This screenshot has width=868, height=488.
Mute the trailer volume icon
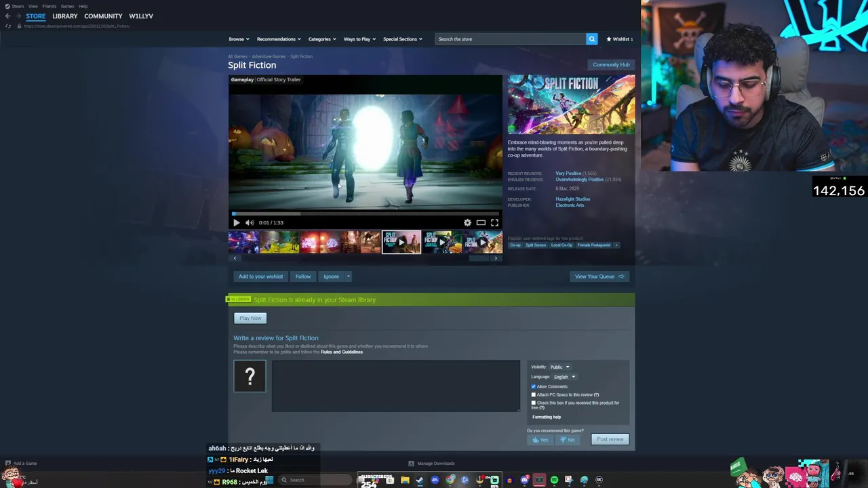pos(250,222)
